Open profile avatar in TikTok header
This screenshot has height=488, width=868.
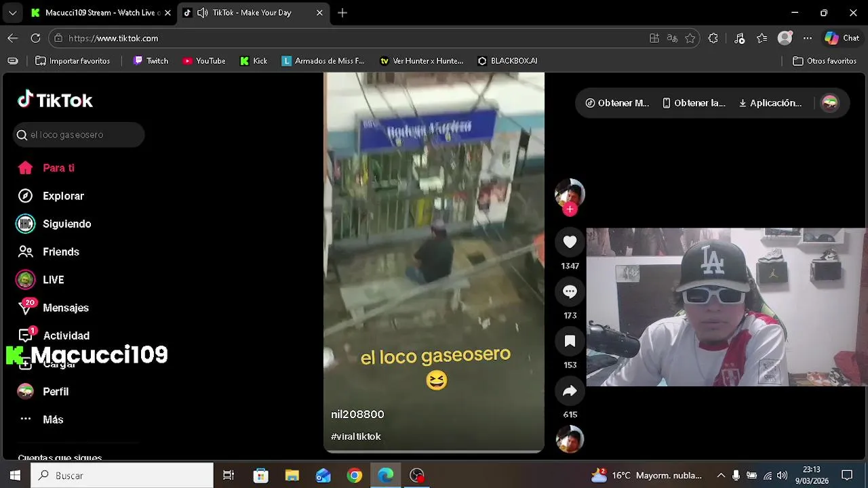coord(830,103)
